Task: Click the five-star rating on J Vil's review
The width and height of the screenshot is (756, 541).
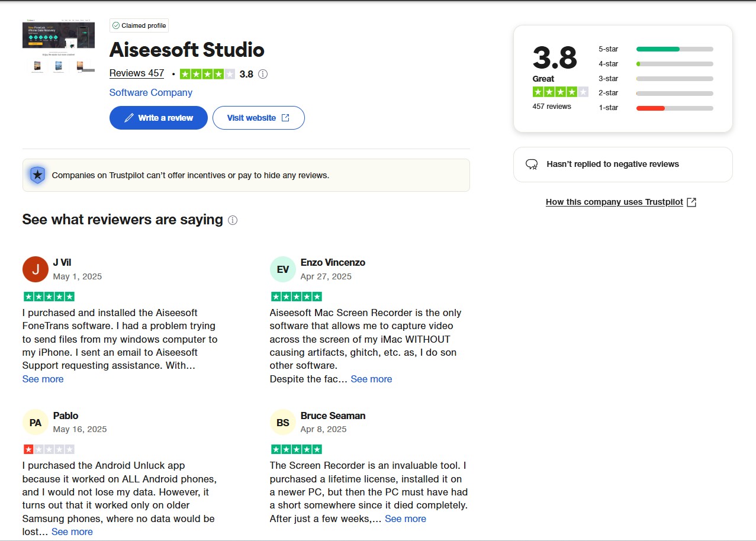Action: click(49, 297)
